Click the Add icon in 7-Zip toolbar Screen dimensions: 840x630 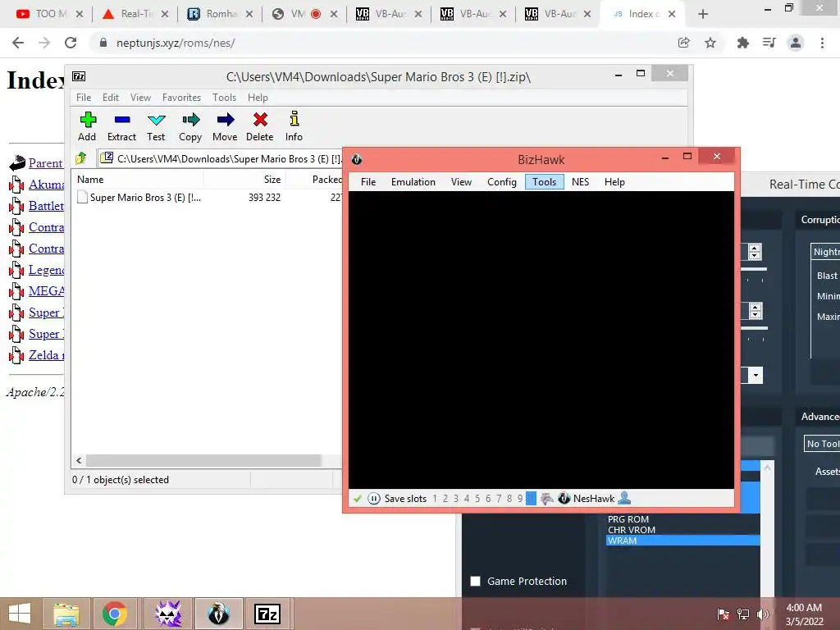tap(88, 120)
